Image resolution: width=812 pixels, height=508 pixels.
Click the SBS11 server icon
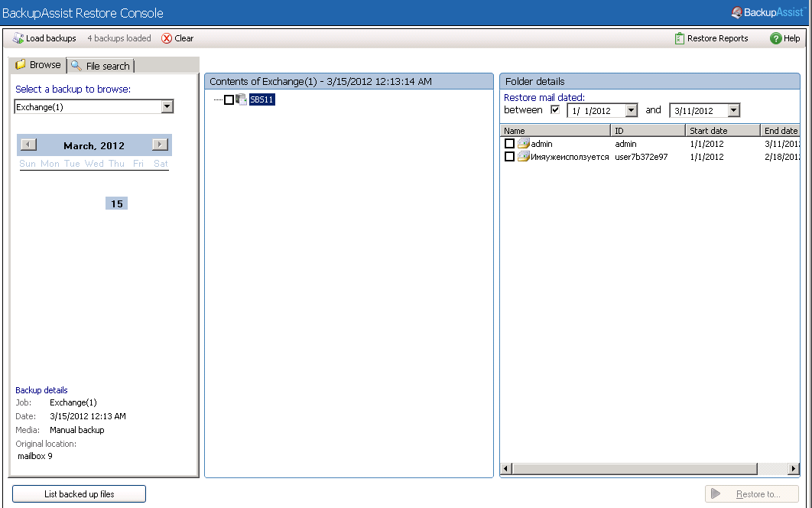click(x=242, y=99)
